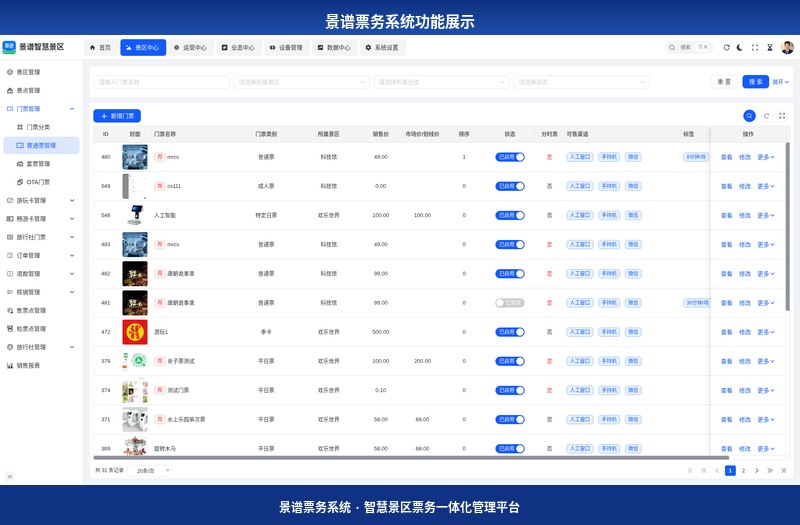Image resolution: width=800 pixels, height=525 pixels.
Task: Select 普通票管理 in sidebar
Action: point(41,145)
